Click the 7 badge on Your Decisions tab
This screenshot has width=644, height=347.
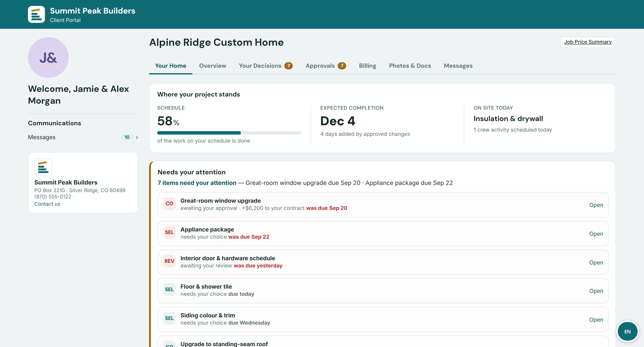point(289,66)
